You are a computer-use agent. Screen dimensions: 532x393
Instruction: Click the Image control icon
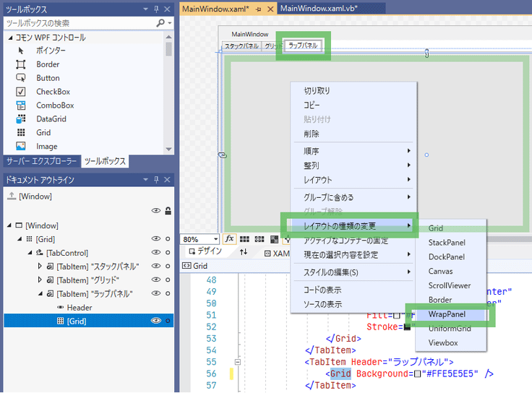(x=21, y=147)
